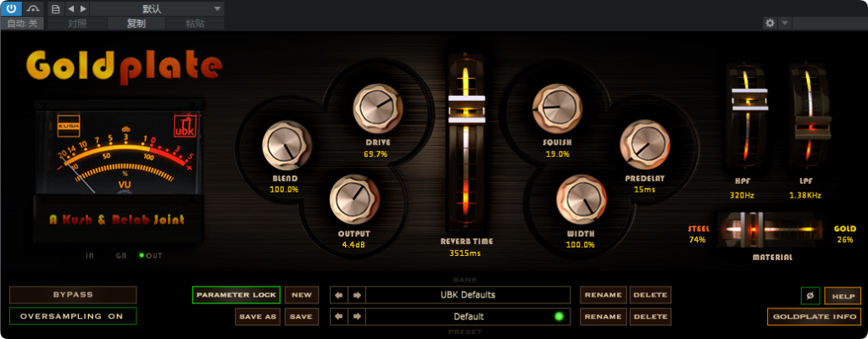Rename the UBK Defaults bank
868x339 pixels.
click(604, 295)
